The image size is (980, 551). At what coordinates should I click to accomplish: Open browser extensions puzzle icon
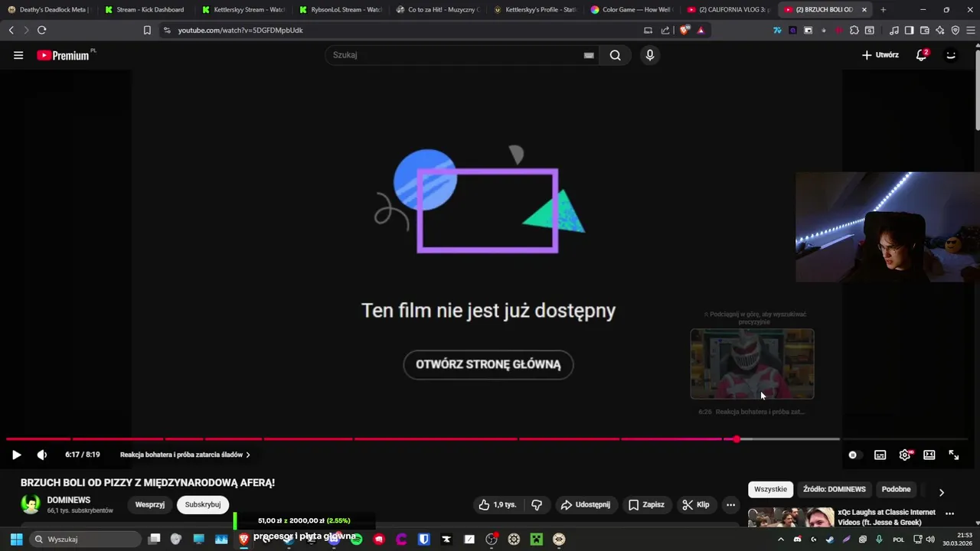pyautogui.click(x=854, y=30)
